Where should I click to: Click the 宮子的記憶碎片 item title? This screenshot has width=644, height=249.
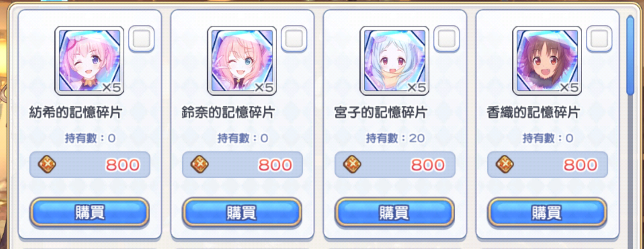(381, 112)
